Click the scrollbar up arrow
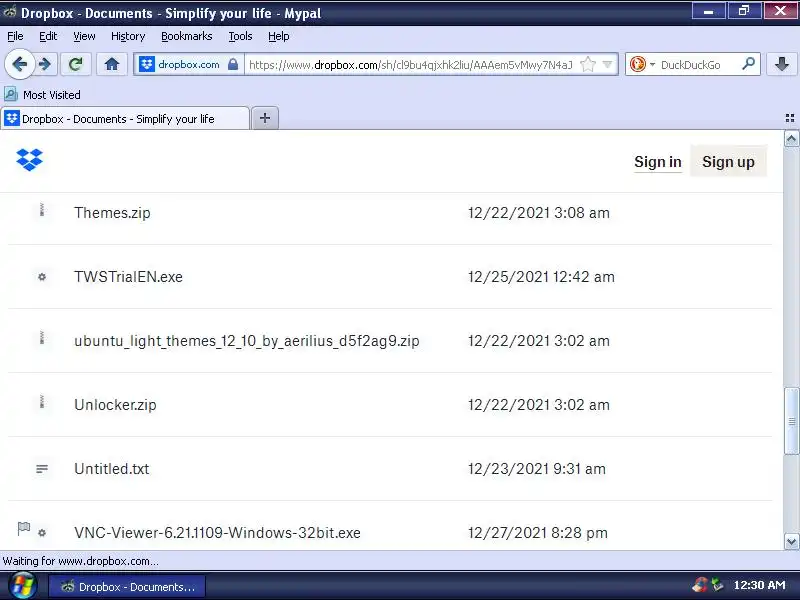This screenshot has height=600, width=800. click(791, 139)
